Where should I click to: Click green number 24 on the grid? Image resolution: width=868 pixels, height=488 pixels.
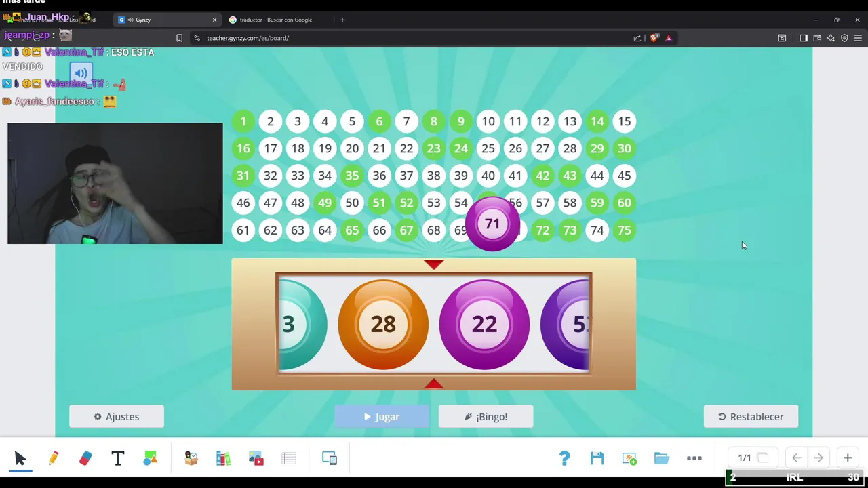click(x=461, y=148)
